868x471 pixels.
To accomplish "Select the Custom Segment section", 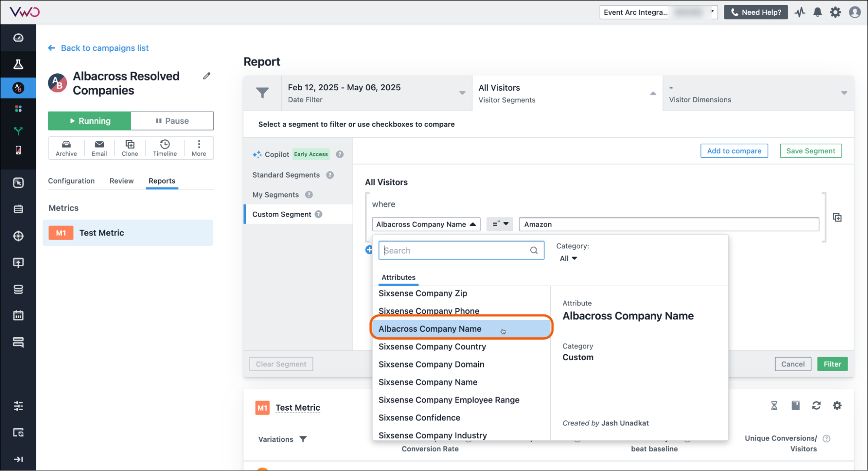I will tap(281, 214).
